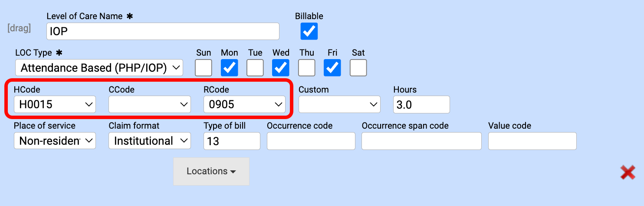Image resolution: width=644 pixels, height=206 pixels.
Task: Open the LOC Type dropdown
Action: click(x=99, y=68)
